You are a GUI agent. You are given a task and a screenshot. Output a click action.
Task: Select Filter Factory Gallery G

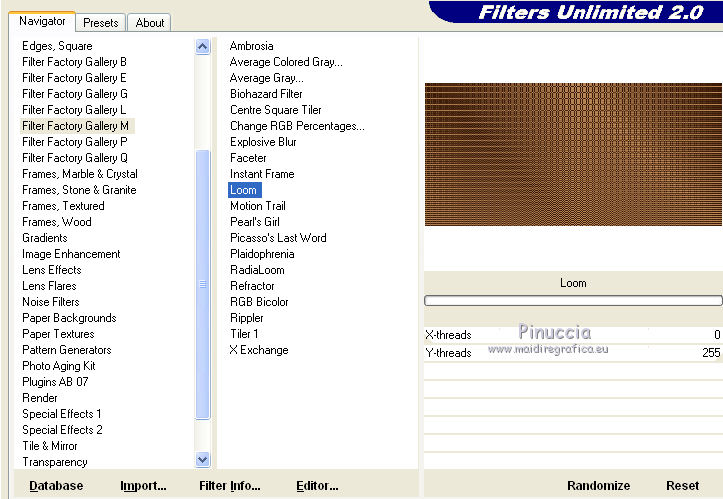[x=75, y=94]
